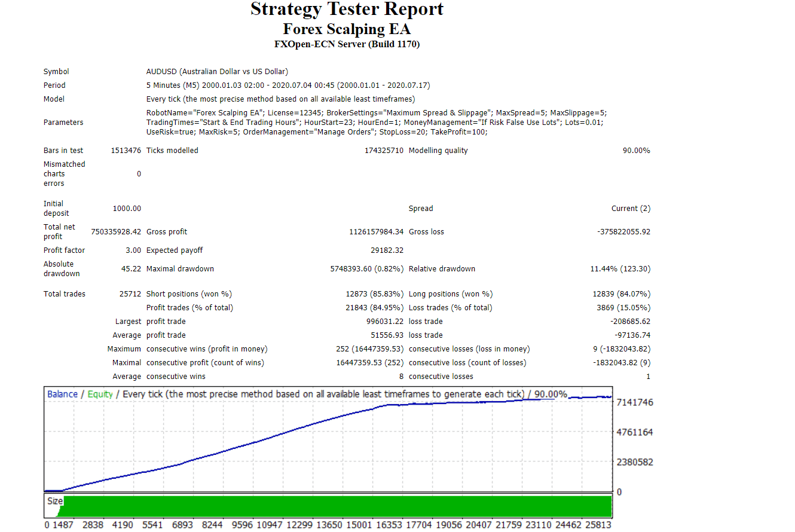Viewport: 795px width, 532px height.
Task: Click the Strategy Tester Report heading
Action: coord(347,10)
